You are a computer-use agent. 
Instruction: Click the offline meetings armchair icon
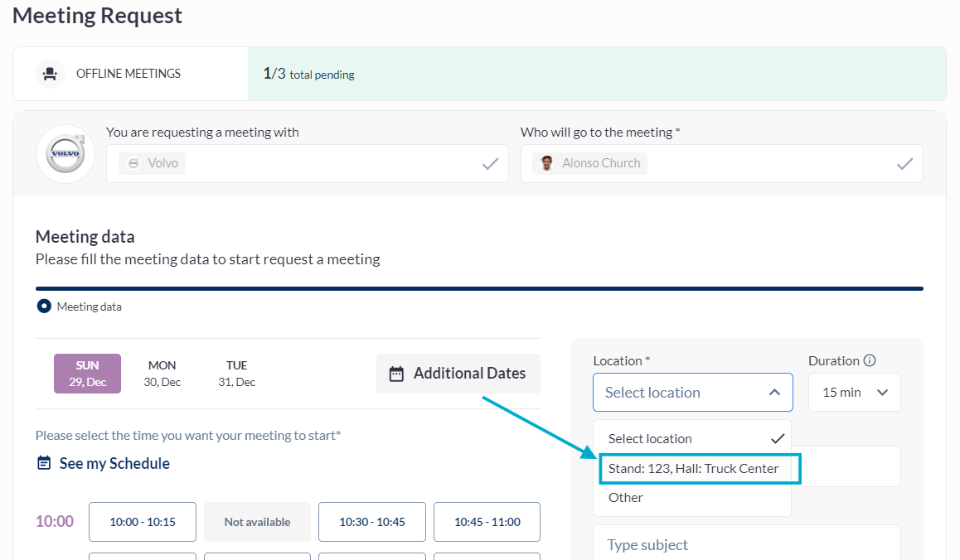click(x=51, y=74)
